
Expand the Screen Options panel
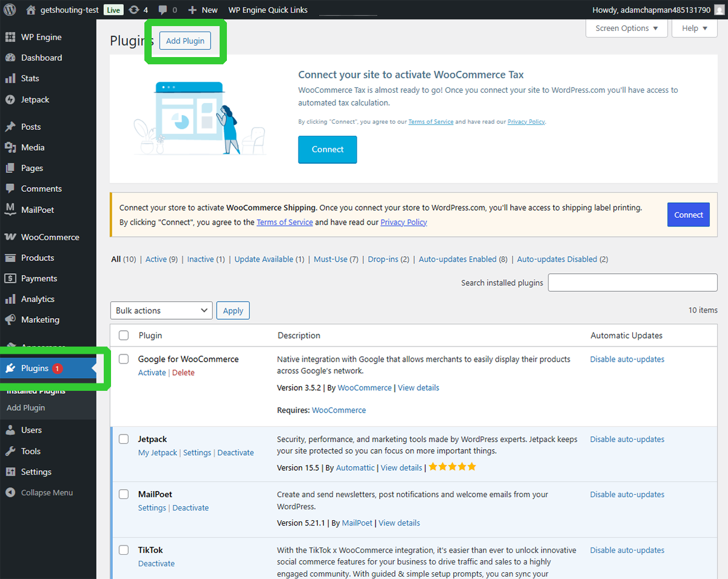pos(626,28)
